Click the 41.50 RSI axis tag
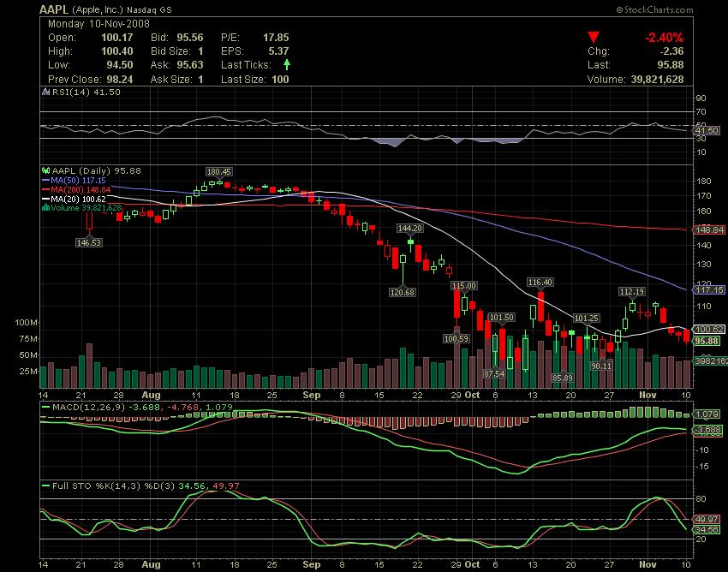 [x=707, y=131]
